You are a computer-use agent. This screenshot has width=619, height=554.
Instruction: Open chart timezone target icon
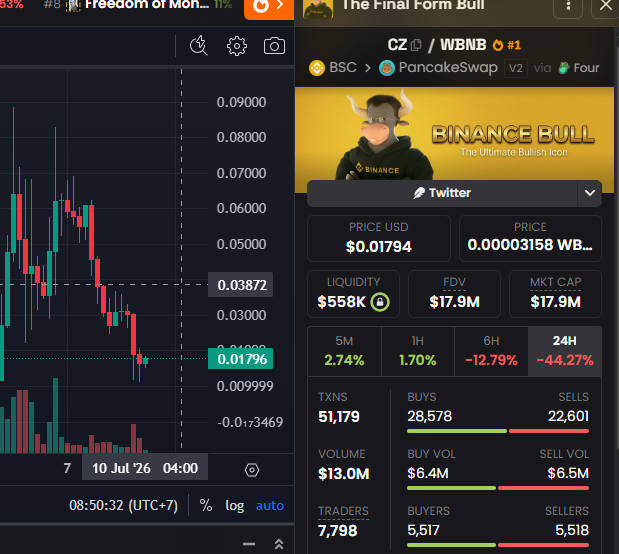(x=252, y=470)
